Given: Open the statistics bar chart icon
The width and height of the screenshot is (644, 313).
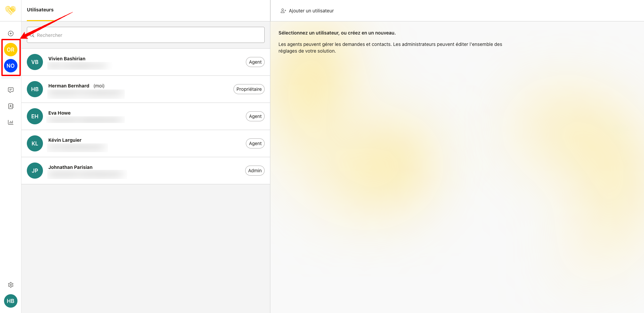Looking at the screenshot, I should click(x=11, y=122).
